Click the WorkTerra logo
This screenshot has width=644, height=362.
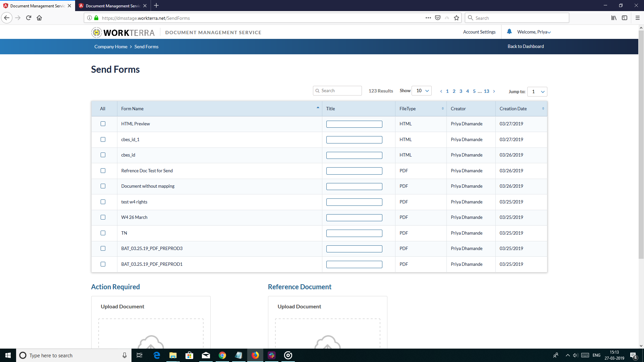123,33
